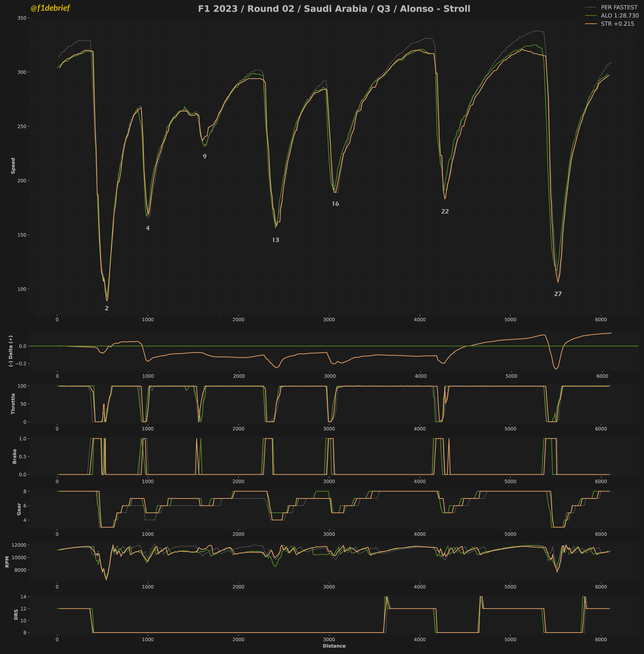Click the PER FASTEST legend entry
Viewport: 644px width, 654px height.
coord(619,7)
